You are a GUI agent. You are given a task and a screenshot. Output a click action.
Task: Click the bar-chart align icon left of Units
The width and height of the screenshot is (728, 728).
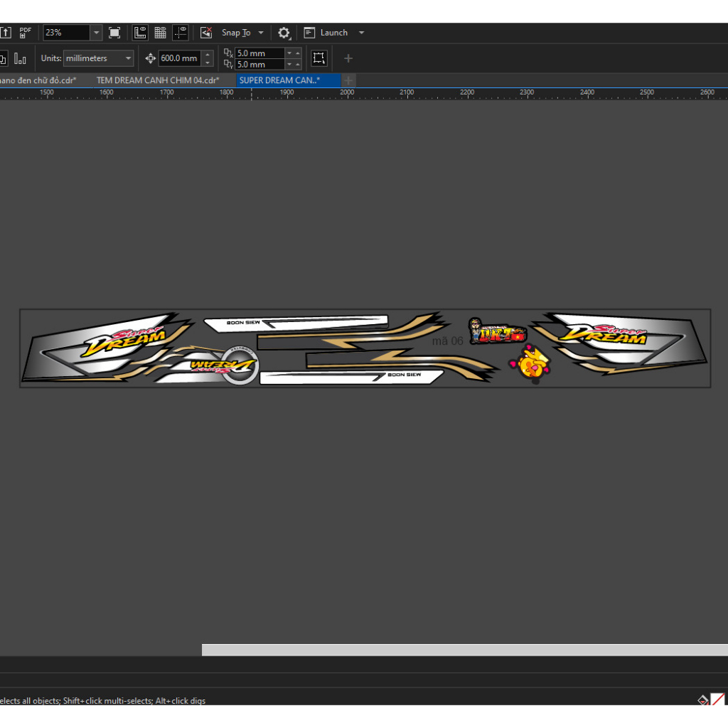21,58
